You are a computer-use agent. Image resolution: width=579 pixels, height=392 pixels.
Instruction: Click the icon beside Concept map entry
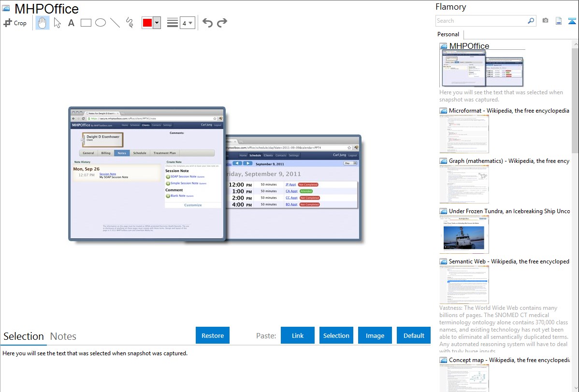(443, 360)
